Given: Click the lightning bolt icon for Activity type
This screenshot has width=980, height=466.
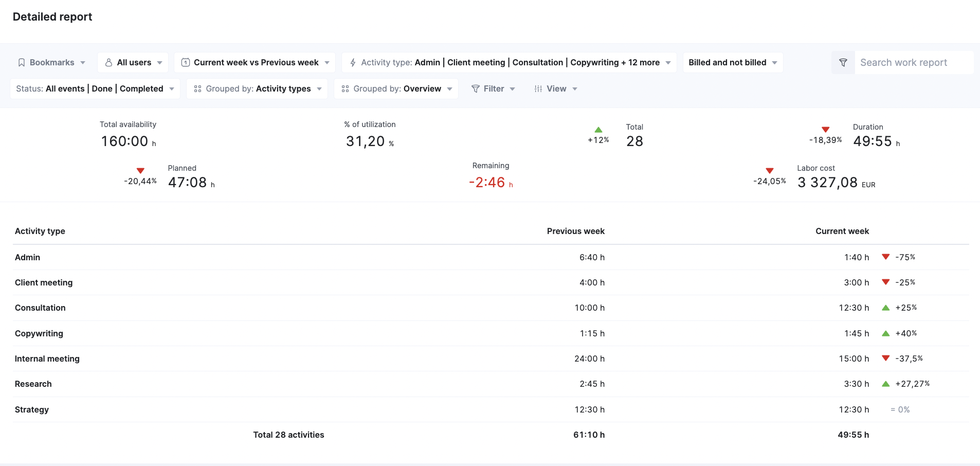Looking at the screenshot, I should [x=353, y=63].
